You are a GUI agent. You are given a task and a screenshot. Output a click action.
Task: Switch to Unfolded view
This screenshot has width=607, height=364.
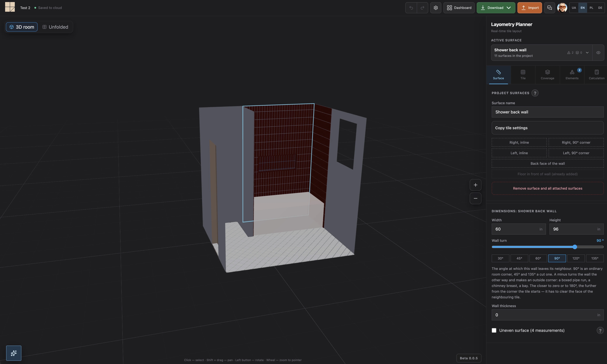point(55,27)
